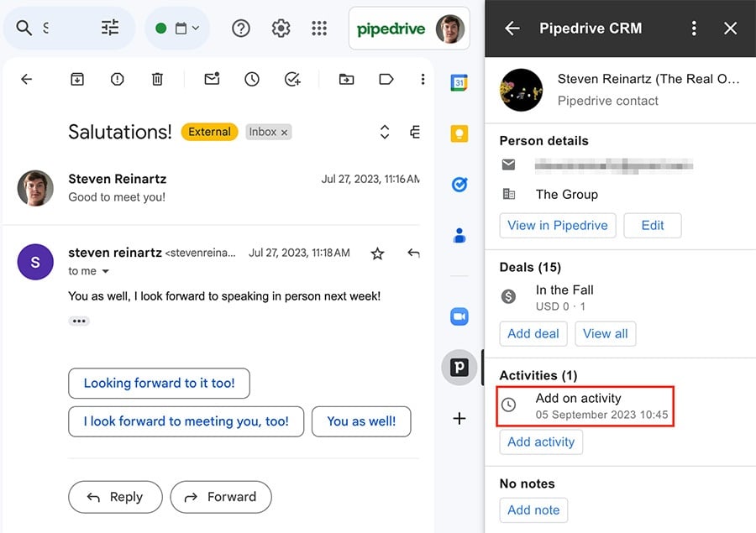
Task: Open advanced search filters
Action: (109, 28)
